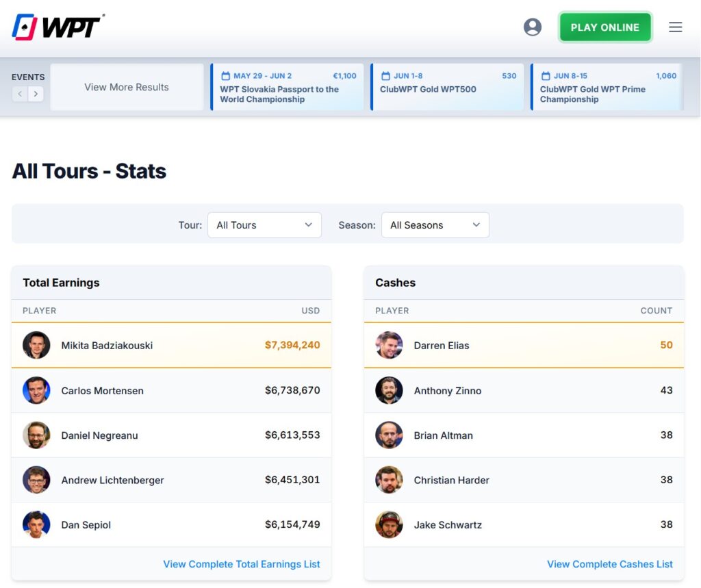Click calendar icon on ClubWPT Gold WPT500 event
The image size is (701, 588).
pos(386,76)
